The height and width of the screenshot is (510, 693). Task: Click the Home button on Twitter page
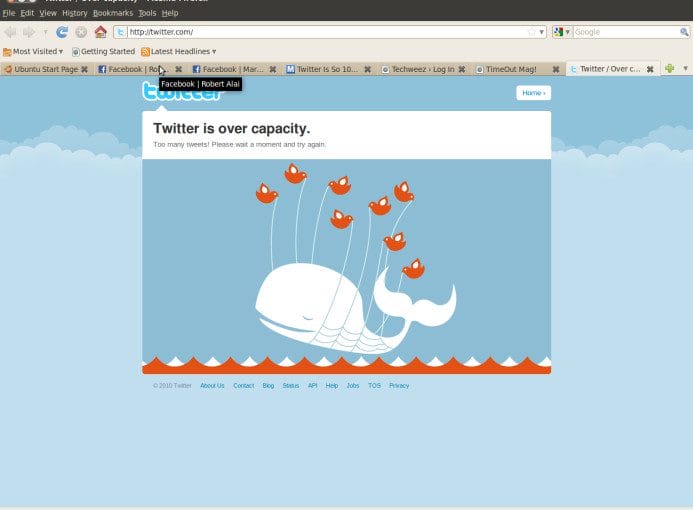[533, 93]
